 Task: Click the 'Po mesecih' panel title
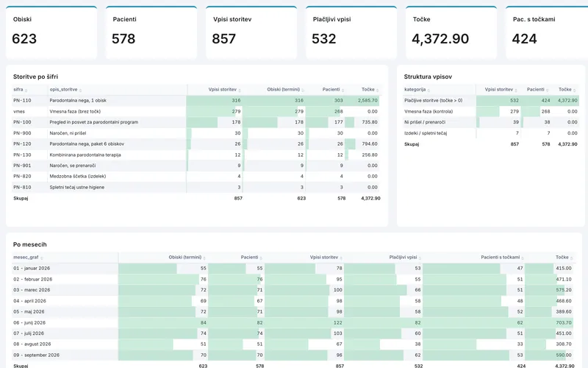pos(30,244)
